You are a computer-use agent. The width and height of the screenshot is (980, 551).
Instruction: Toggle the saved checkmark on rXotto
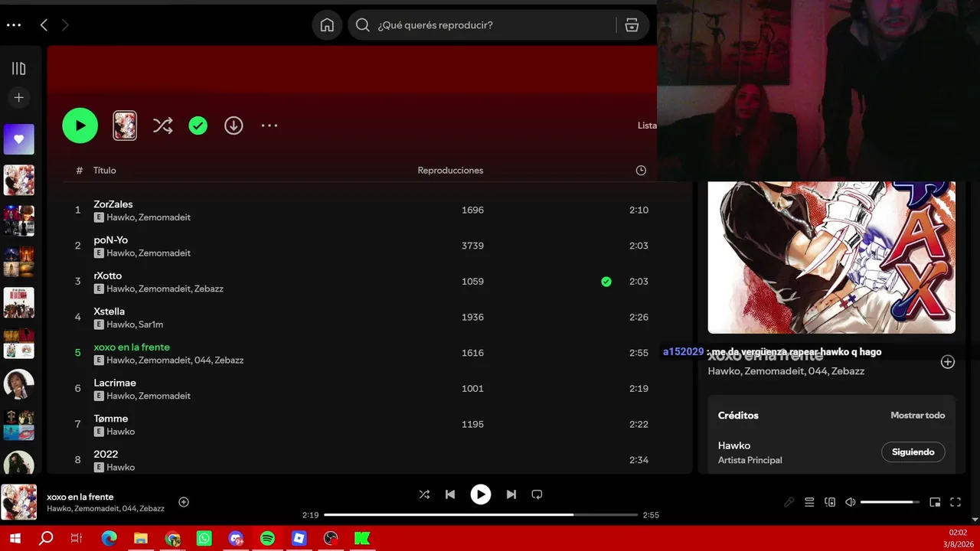click(x=606, y=282)
